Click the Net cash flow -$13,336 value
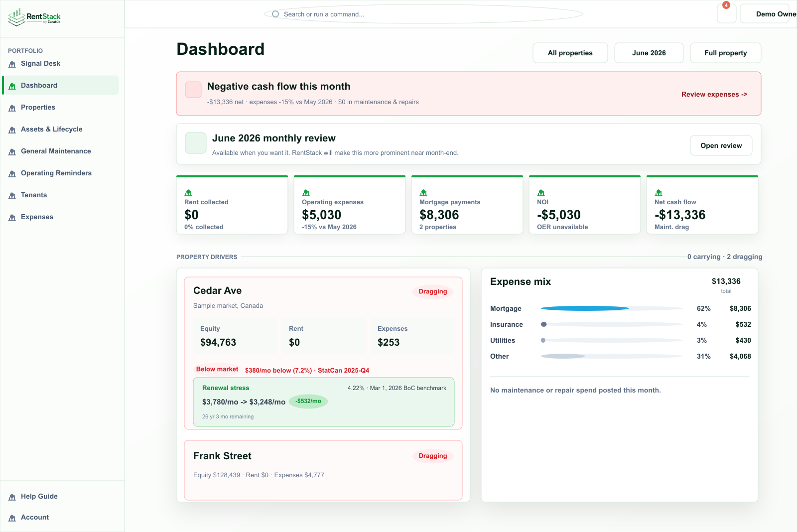The height and width of the screenshot is (532, 797). tap(680, 215)
